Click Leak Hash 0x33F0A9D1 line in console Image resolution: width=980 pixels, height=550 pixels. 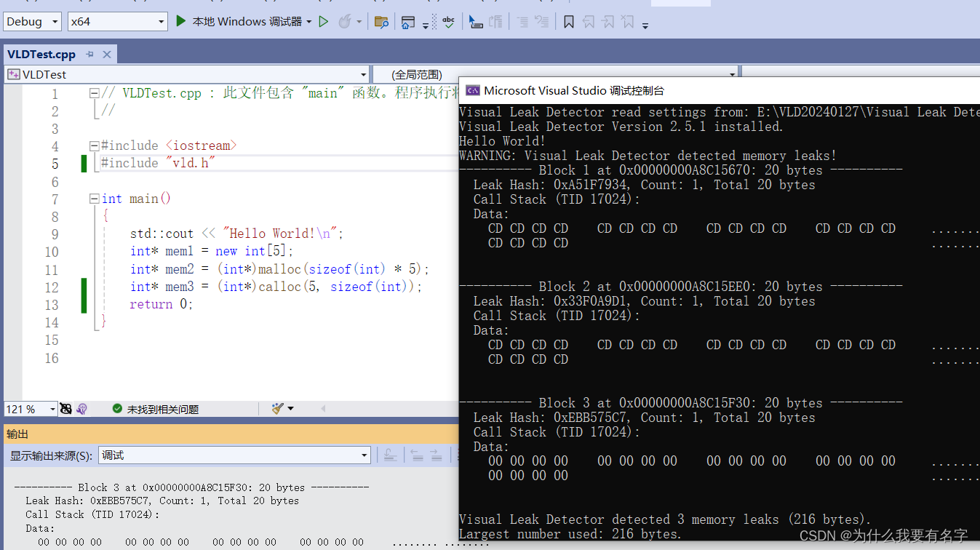tap(644, 301)
